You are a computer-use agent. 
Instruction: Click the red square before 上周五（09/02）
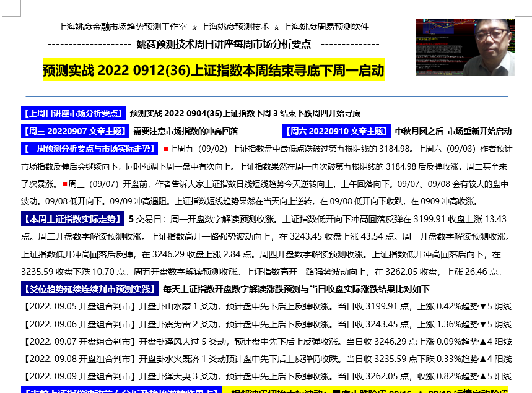165,149
